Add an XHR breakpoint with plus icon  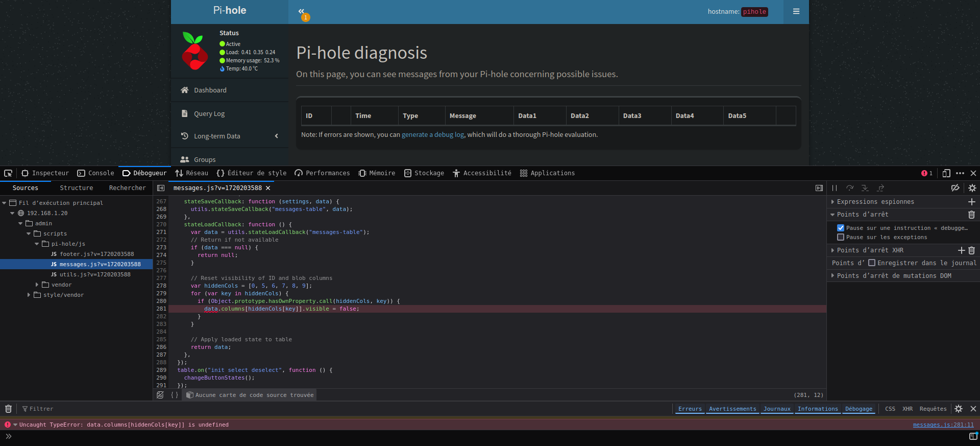[962, 250]
